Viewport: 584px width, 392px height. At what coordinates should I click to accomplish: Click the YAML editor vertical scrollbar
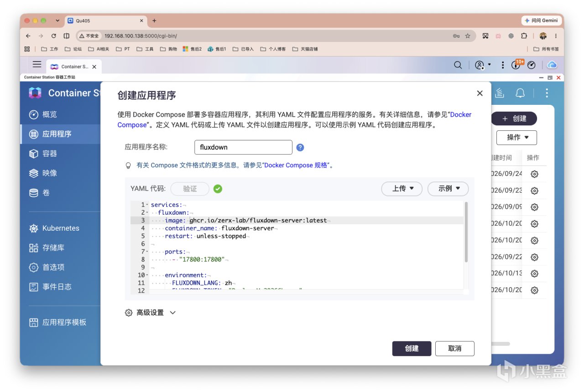(466, 232)
